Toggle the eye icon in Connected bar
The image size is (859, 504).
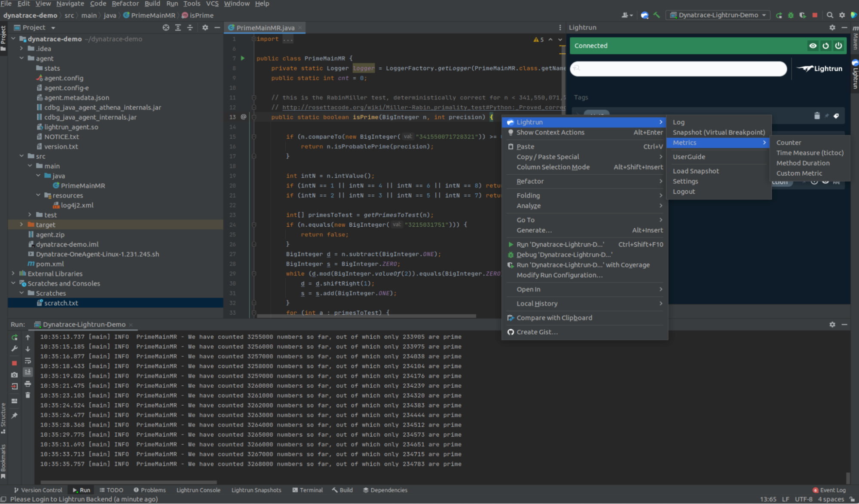click(813, 46)
